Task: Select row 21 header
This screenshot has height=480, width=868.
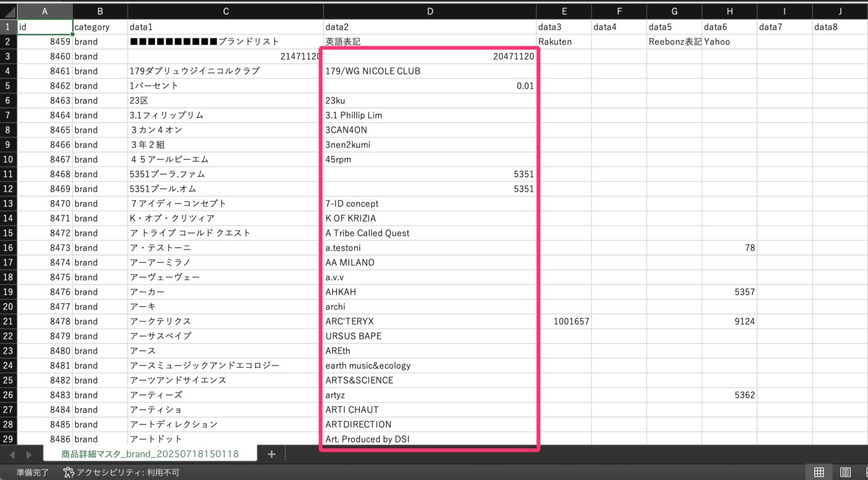Action: click(x=8, y=321)
